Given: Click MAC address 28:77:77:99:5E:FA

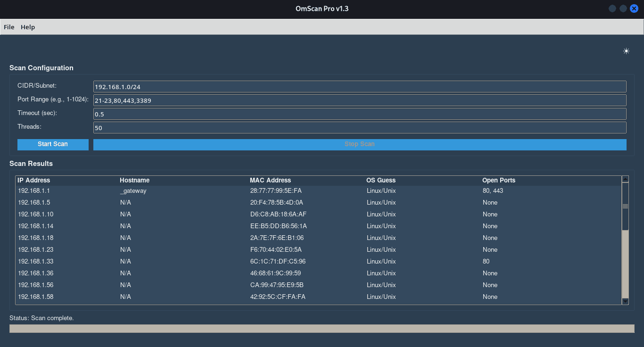Looking at the screenshot, I should click(x=276, y=191).
